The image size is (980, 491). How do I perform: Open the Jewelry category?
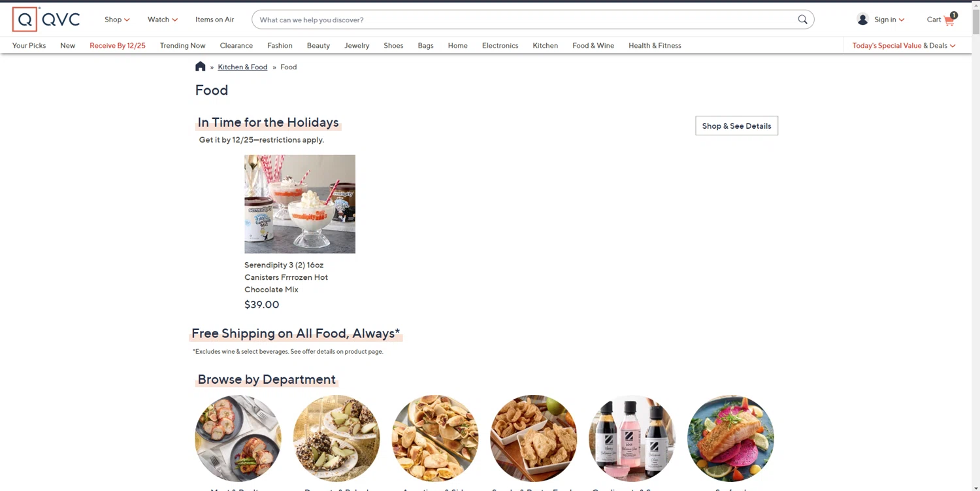point(357,46)
